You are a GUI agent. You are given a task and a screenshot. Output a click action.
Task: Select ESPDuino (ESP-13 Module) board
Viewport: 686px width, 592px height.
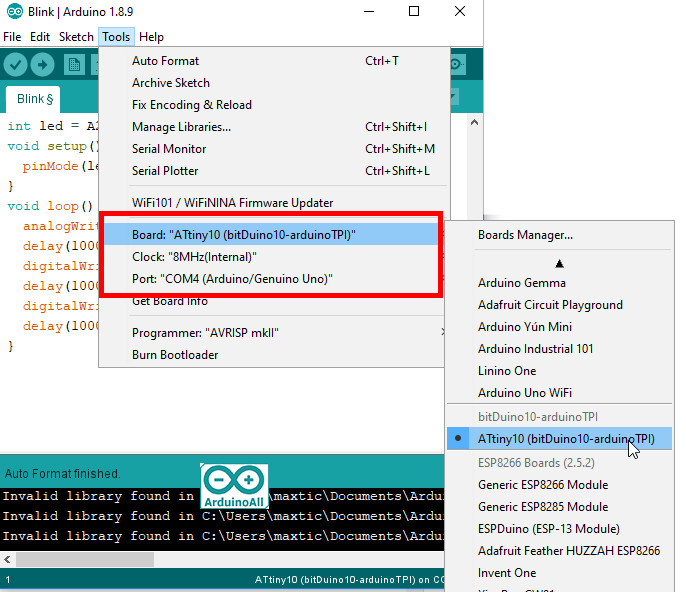point(559,529)
